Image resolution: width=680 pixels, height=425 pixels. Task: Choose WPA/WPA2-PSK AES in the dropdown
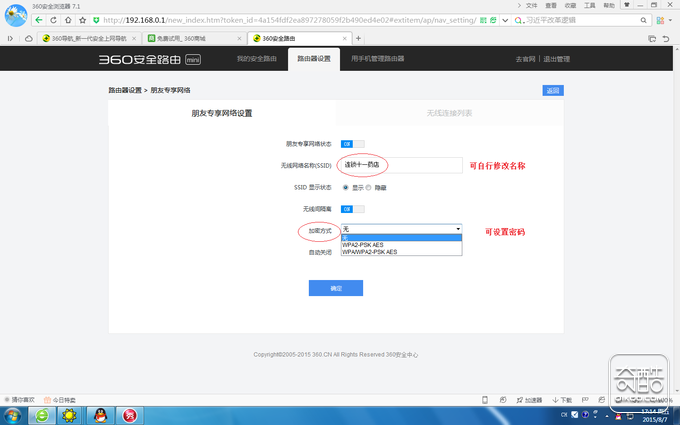(x=402, y=252)
